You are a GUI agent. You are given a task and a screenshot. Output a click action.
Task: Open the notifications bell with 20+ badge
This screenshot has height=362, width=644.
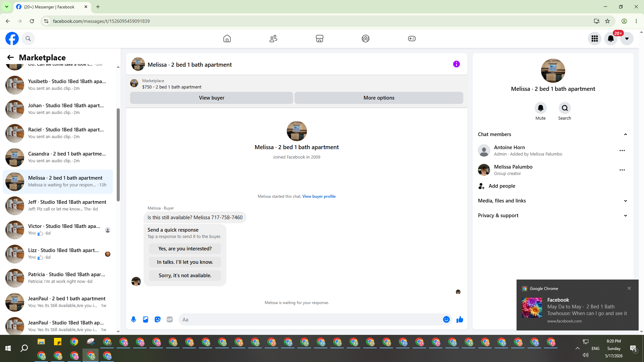tap(611, 39)
